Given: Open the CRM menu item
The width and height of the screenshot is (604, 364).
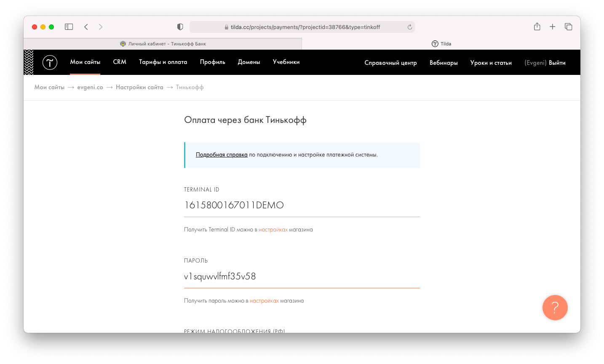Looking at the screenshot, I should tap(120, 62).
